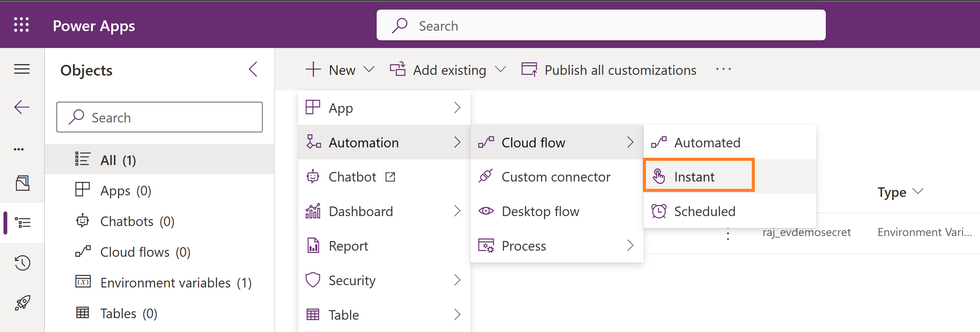
Task: Select the Objects list icon in rail
Action: click(x=23, y=223)
